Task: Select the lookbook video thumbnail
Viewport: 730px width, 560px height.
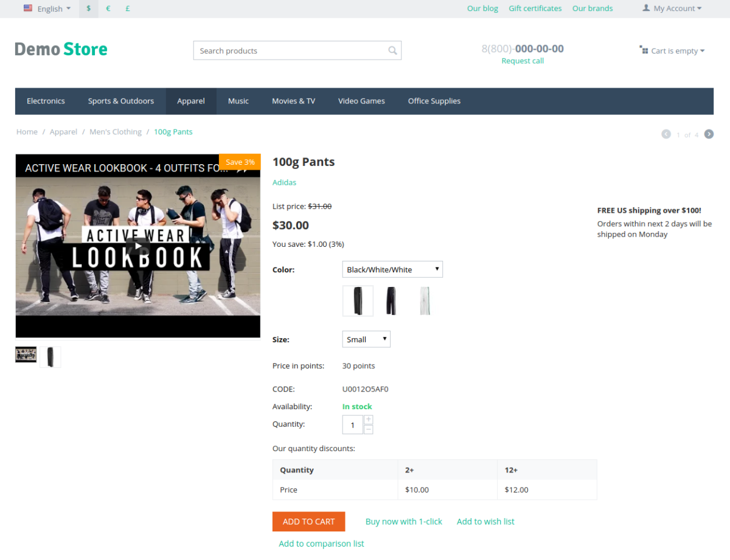Action: click(26, 354)
